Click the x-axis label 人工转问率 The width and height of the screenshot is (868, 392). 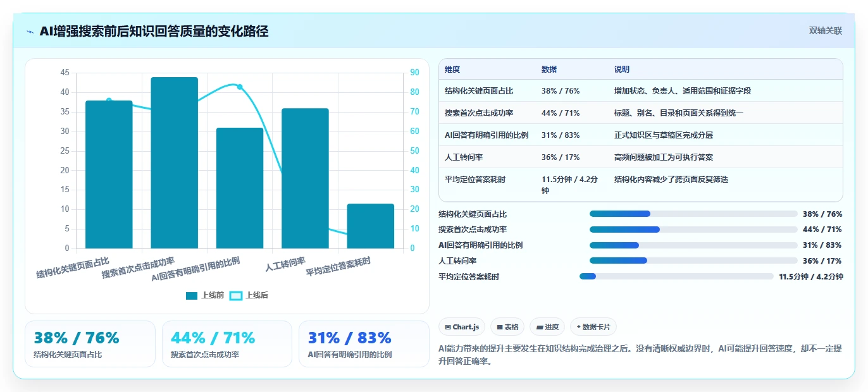(x=285, y=264)
